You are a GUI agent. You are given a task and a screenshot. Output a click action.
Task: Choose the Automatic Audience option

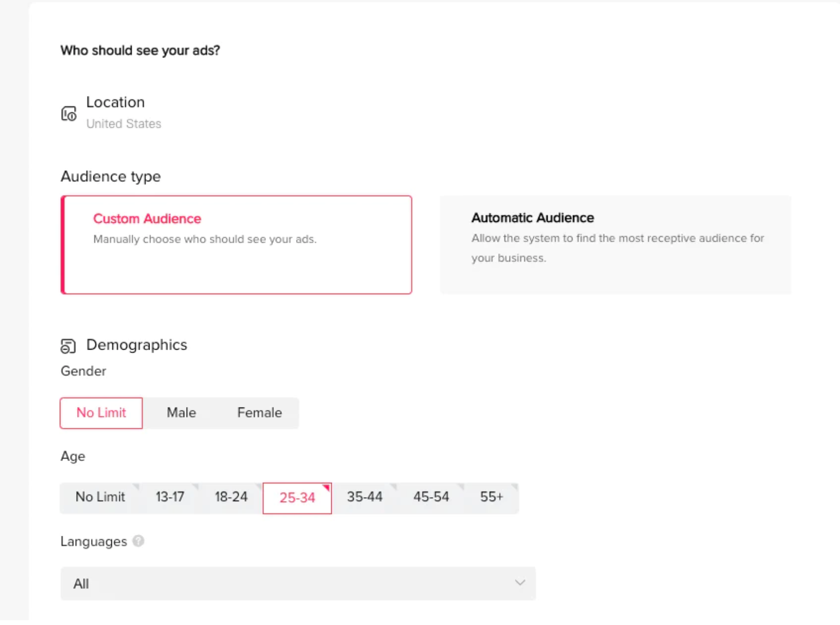point(615,245)
